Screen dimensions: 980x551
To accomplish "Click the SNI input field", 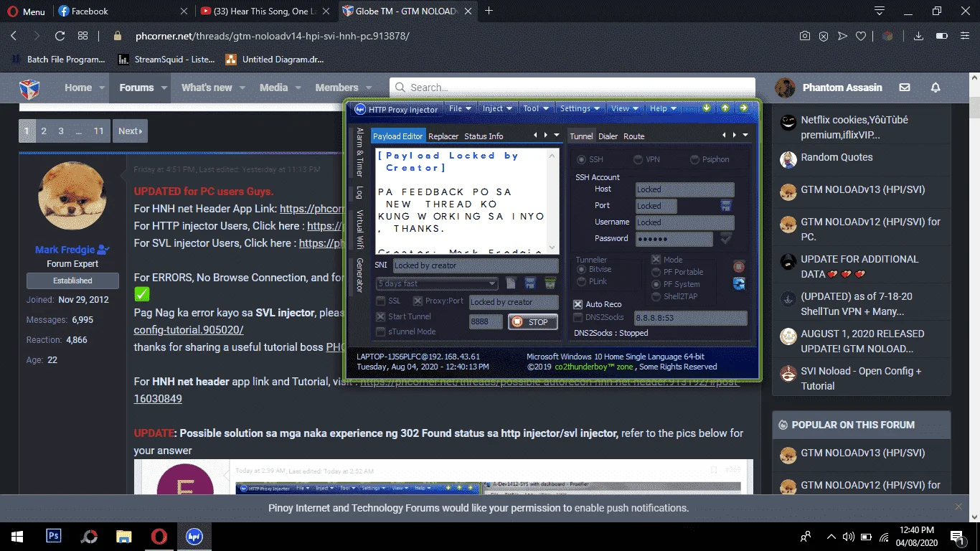I will [x=475, y=265].
